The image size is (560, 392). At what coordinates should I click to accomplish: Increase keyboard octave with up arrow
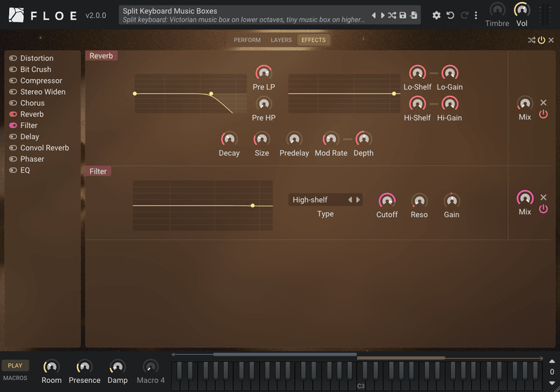click(552, 361)
